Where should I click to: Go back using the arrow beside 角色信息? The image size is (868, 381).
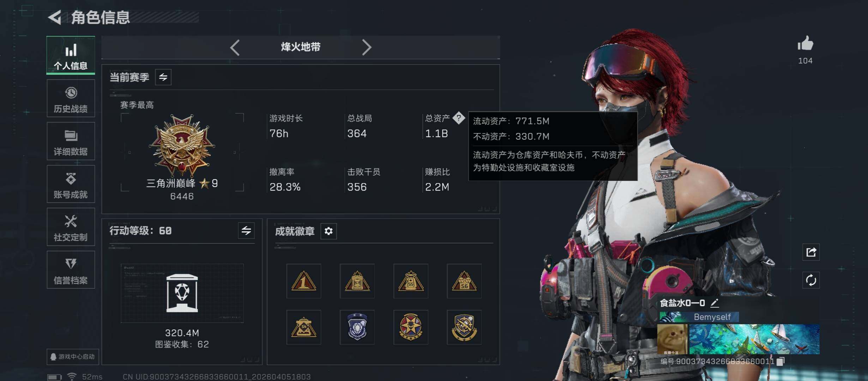(55, 17)
